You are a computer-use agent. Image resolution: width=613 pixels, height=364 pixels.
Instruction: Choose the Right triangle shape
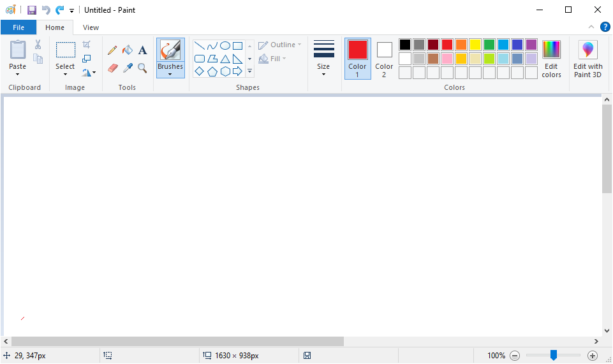coord(238,59)
